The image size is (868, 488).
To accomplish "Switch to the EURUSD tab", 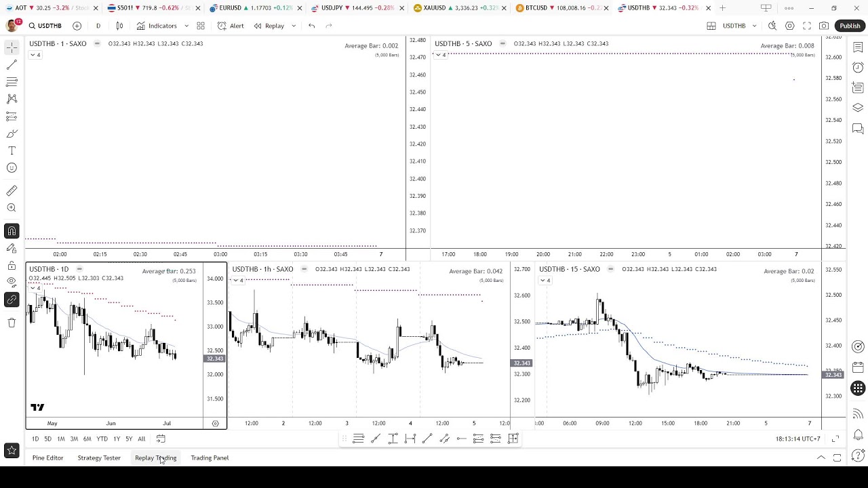I will (255, 8).
